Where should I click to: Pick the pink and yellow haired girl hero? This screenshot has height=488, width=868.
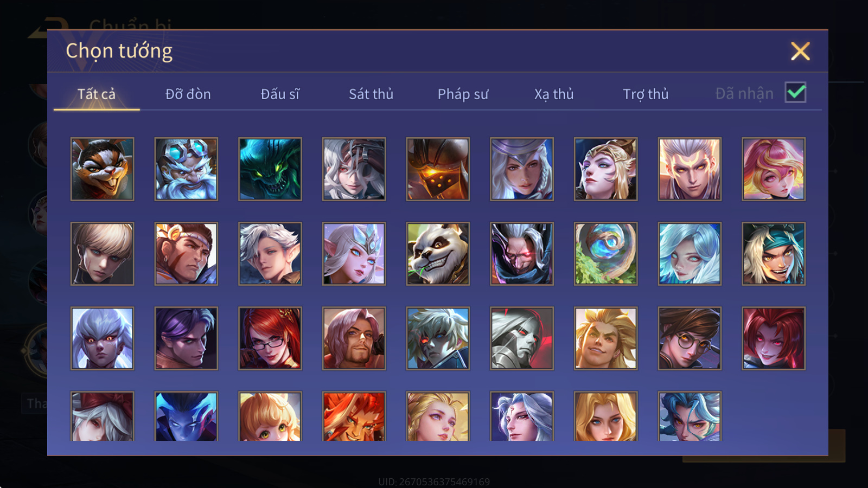[774, 169]
